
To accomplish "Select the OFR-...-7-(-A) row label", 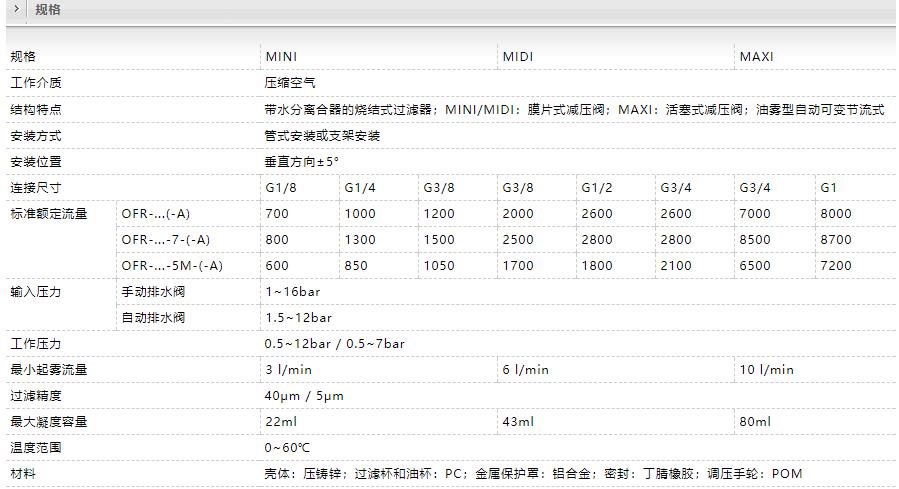I will pyautogui.click(x=166, y=240).
